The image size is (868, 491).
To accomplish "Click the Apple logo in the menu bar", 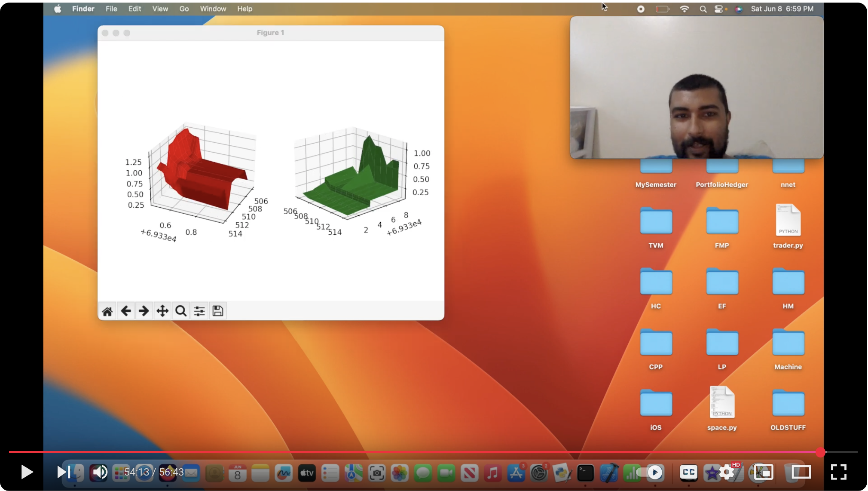I will click(x=58, y=9).
